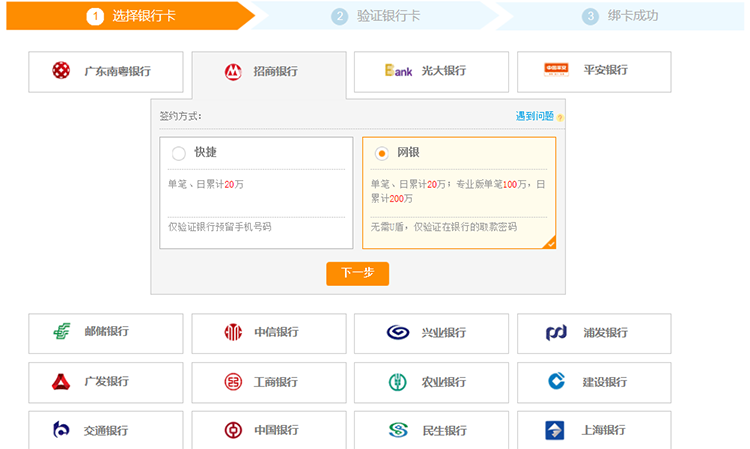750x449 pixels.
Task: Click the 广东南粤银行 logo icon
Action: pos(62,71)
